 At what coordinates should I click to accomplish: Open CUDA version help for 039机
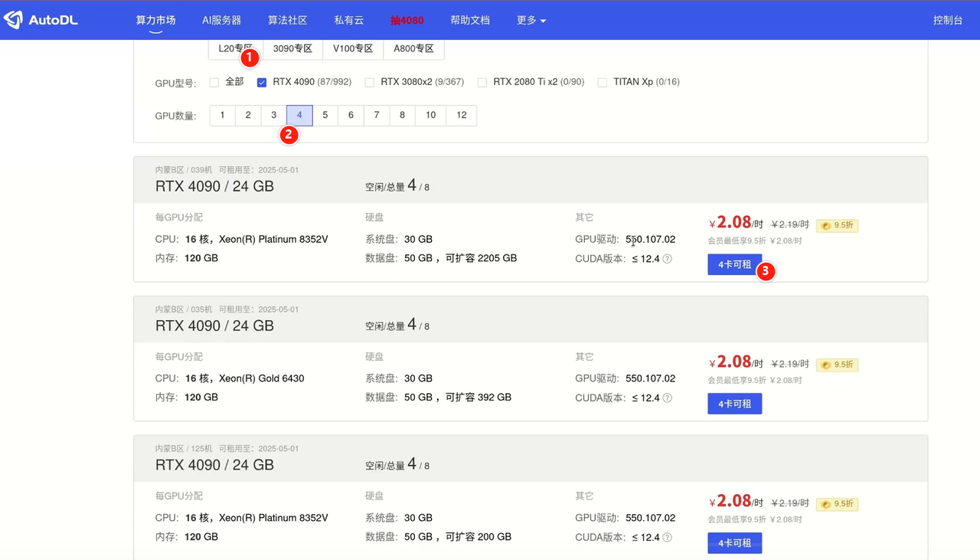(x=668, y=259)
